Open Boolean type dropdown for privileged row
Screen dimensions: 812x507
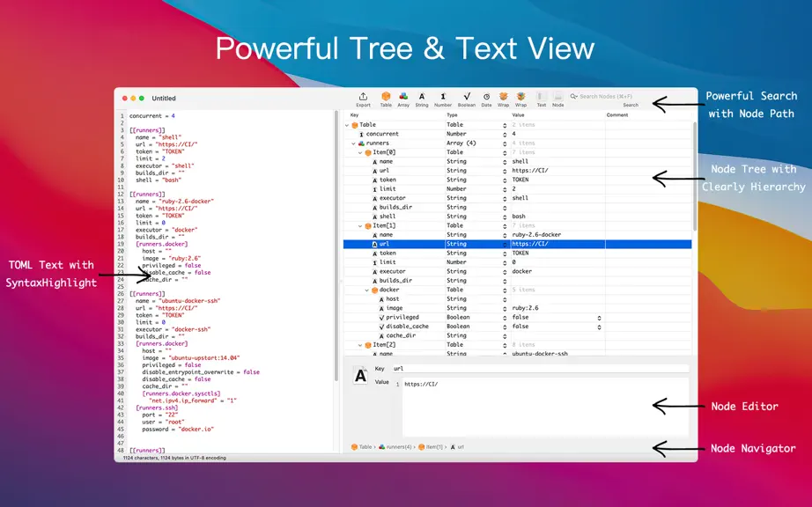point(505,318)
